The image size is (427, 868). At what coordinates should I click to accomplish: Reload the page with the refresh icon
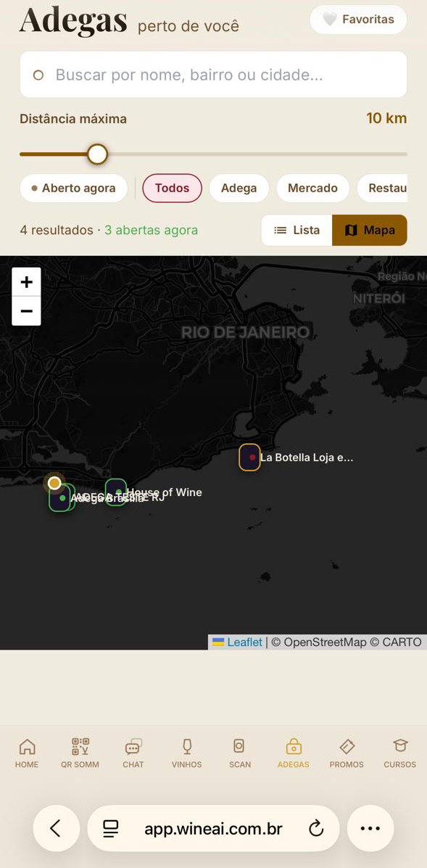click(316, 829)
